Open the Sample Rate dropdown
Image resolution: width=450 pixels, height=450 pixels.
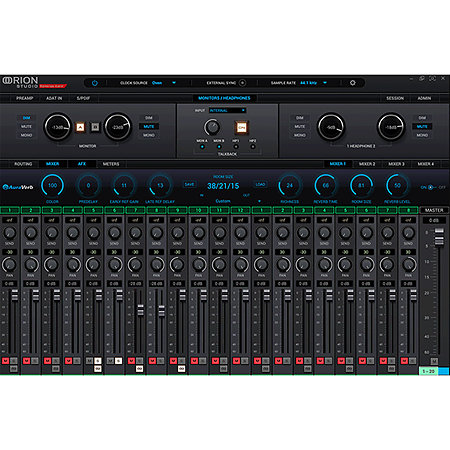(325, 83)
